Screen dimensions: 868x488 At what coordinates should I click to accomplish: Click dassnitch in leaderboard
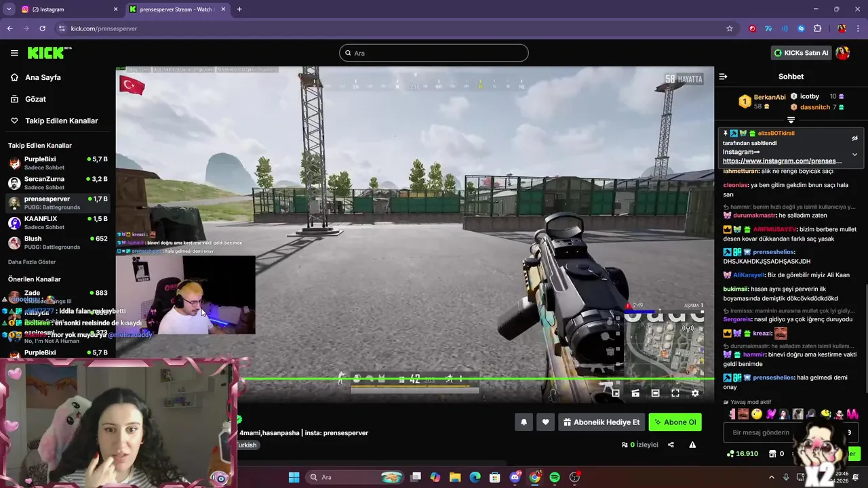pyautogui.click(x=814, y=107)
